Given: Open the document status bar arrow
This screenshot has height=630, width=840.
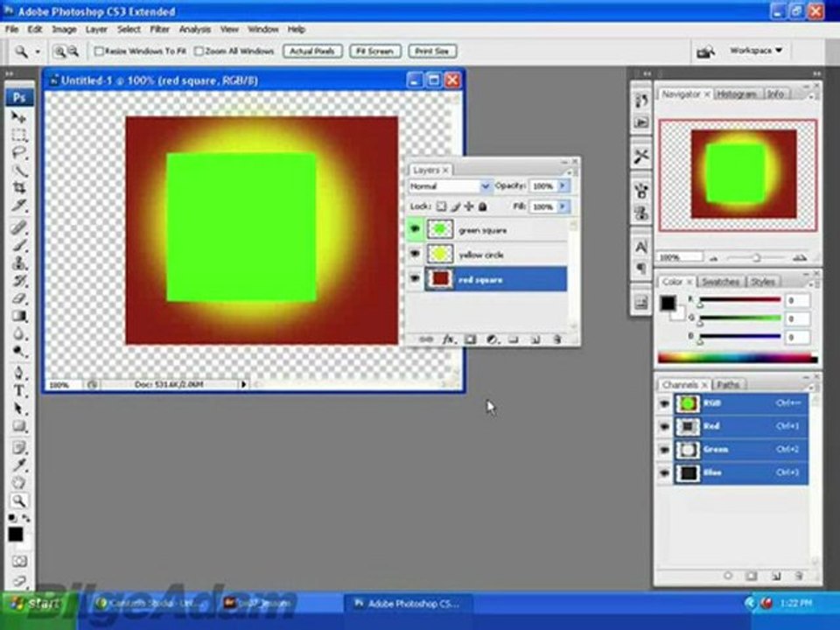Looking at the screenshot, I should tap(243, 384).
